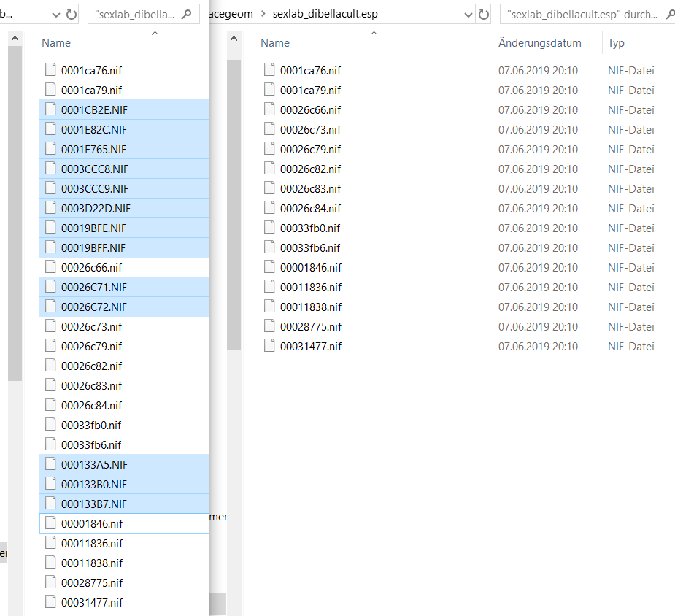Image resolution: width=675 pixels, height=616 pixels.
Task: Select 00026c66.nif in left window
Action: pos(124,268)
